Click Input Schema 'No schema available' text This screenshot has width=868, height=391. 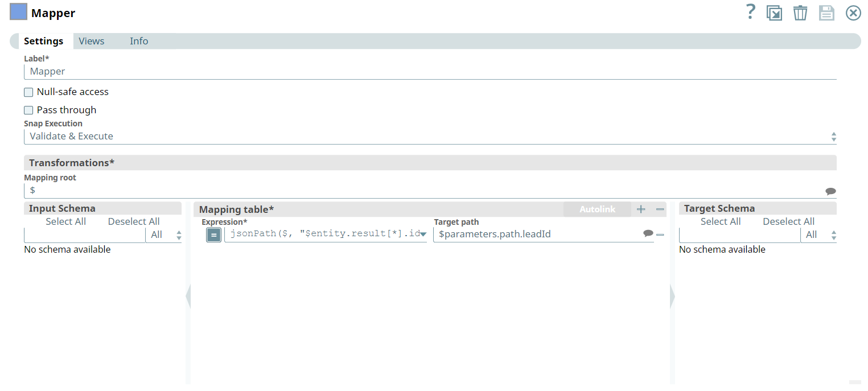pyautogui.click(x=67, y=249)
